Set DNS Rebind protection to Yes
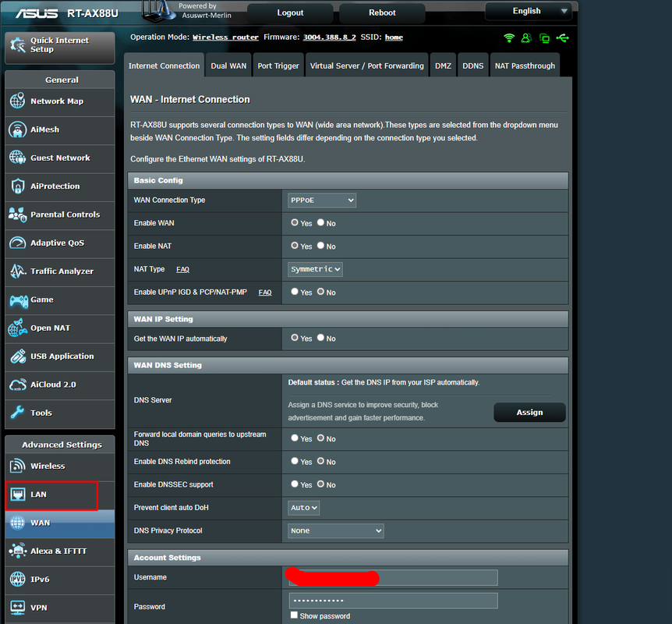The image size is (672, 624). click(x=295, y=461)
